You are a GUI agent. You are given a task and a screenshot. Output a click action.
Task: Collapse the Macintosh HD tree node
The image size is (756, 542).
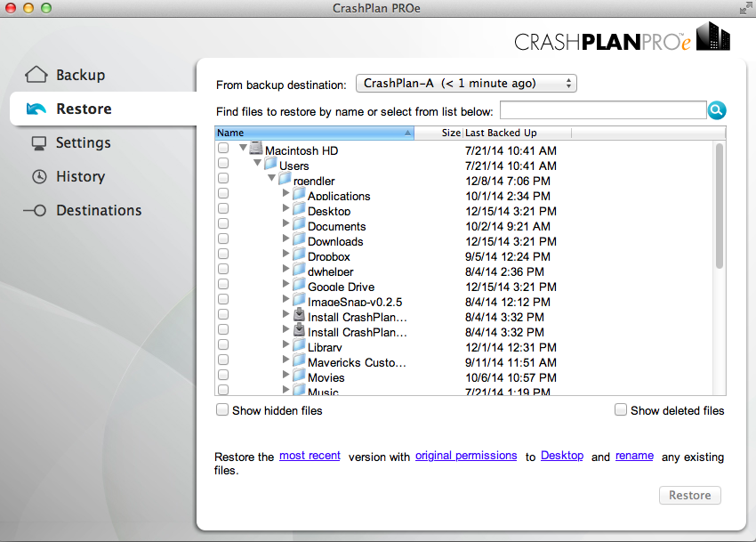(x=244, y=148)
